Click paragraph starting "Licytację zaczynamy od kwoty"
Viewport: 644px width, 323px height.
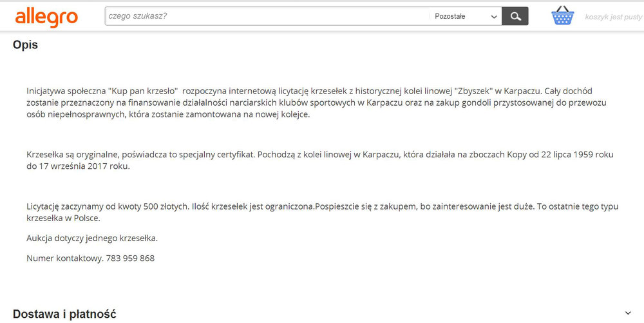[323, 212]
